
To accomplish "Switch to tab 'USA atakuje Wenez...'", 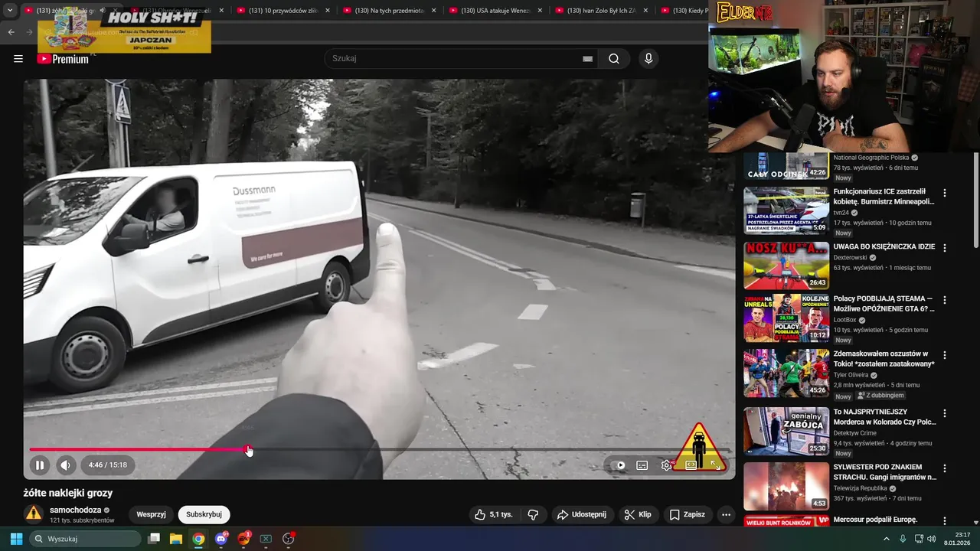I will tap(495, 11).
